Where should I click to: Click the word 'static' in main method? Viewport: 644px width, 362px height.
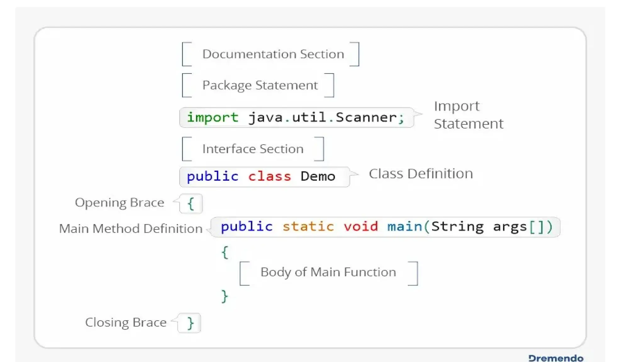(x=308, y=227)
